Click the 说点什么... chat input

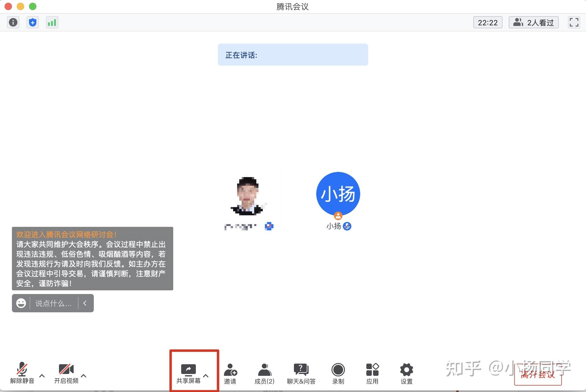pyautogui.click(x=53, y=303)
